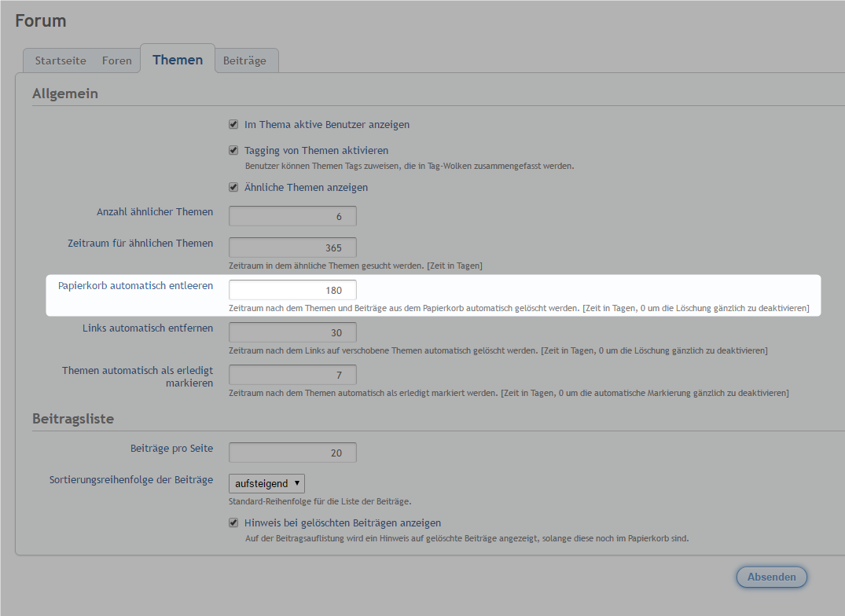Click the 'Allgemein' section heading
The image size is (845, 616).
[65, 93]
